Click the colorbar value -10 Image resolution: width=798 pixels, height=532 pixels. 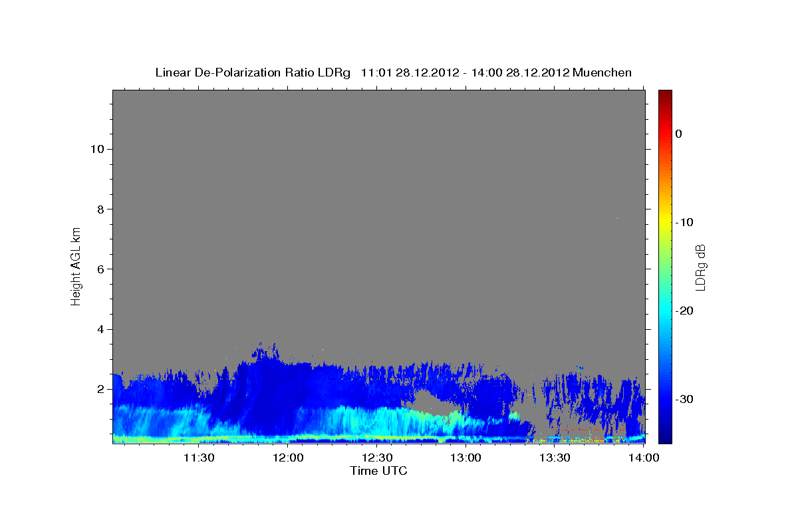tap(685, 222)
